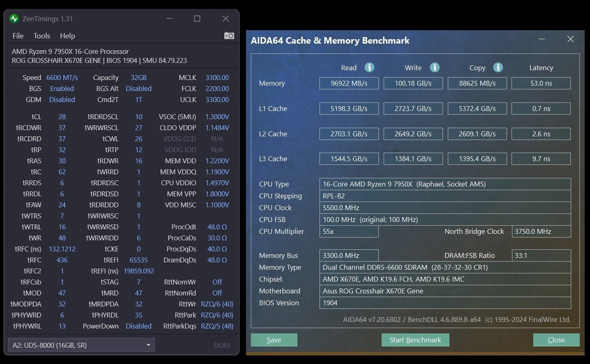Click AMD Ryzen 9 7950X processor text in ZenTimings
This screenshot has width=590, height=364.
coord(70,51)
